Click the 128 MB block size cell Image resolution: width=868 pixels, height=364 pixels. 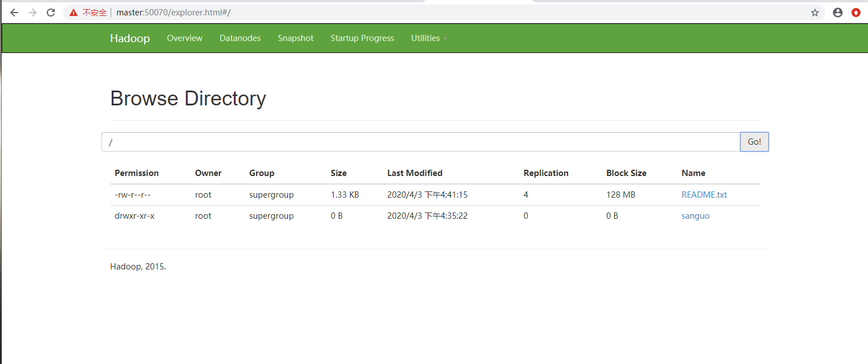(620, 195)
